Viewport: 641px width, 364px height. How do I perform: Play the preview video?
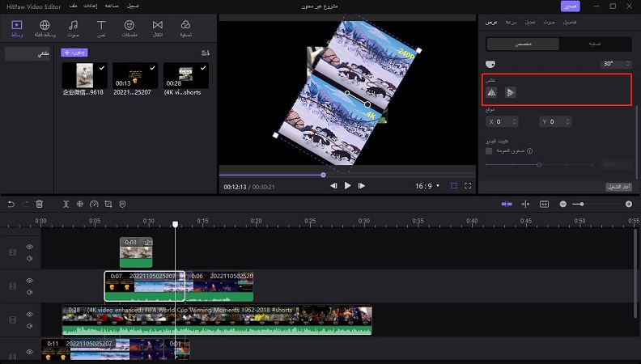347,185
